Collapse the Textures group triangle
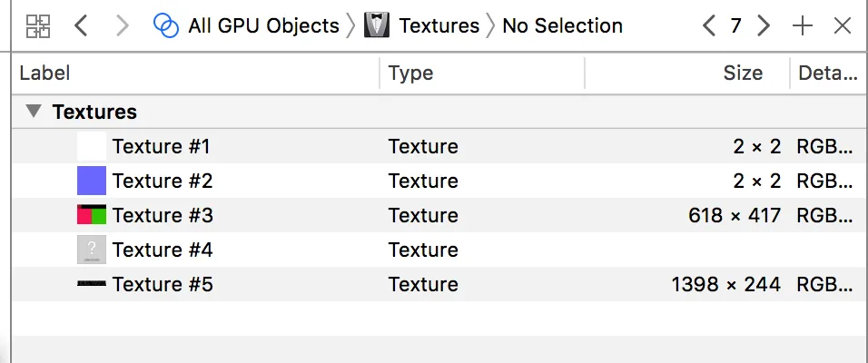This screenshot has width=868, height=363. click(34, 112)
